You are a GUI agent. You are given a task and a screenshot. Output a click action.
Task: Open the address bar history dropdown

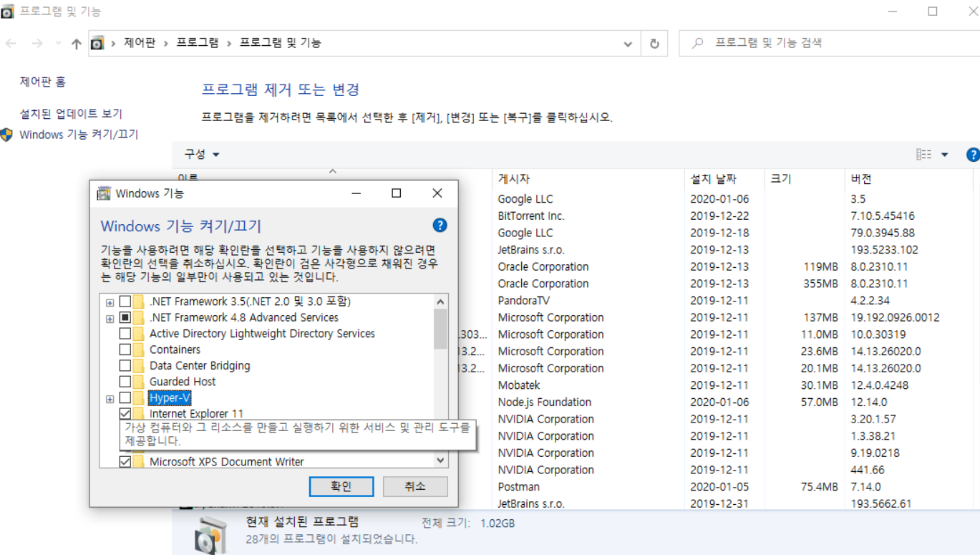(628, 44)
